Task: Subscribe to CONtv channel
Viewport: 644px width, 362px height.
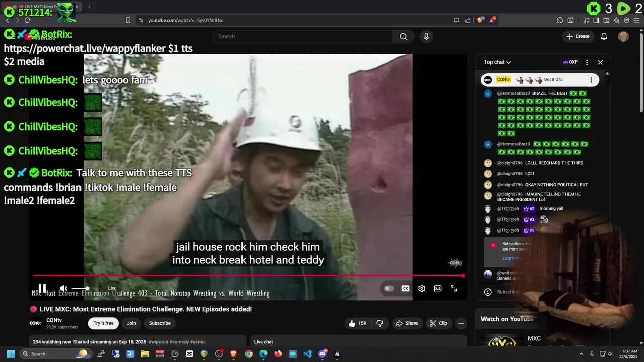Action: [160, 323]
